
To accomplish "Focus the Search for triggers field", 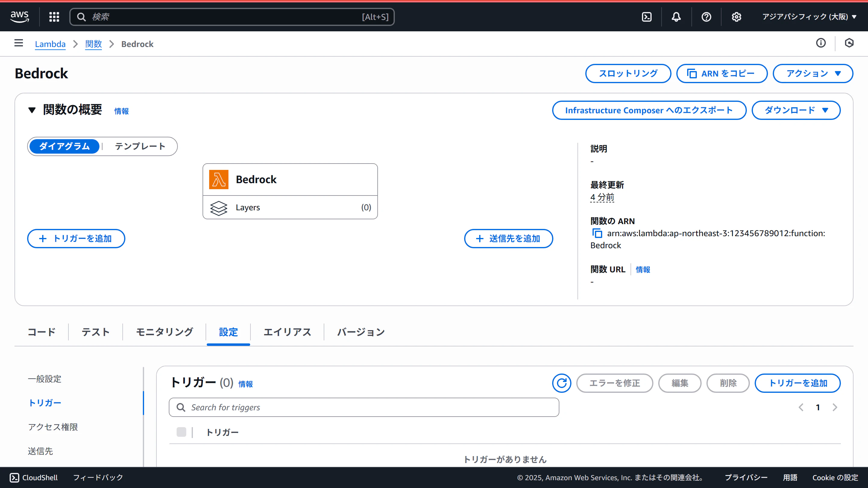I will (364, 407).
